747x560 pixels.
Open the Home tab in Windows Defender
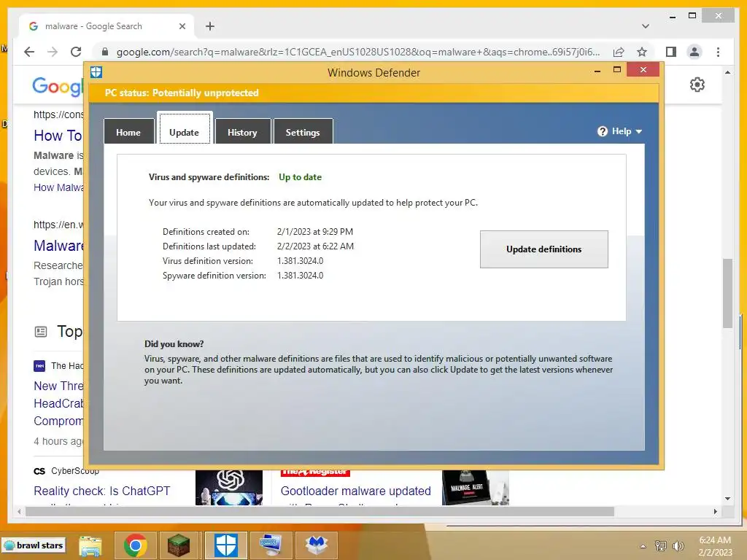tap(128, 132)
